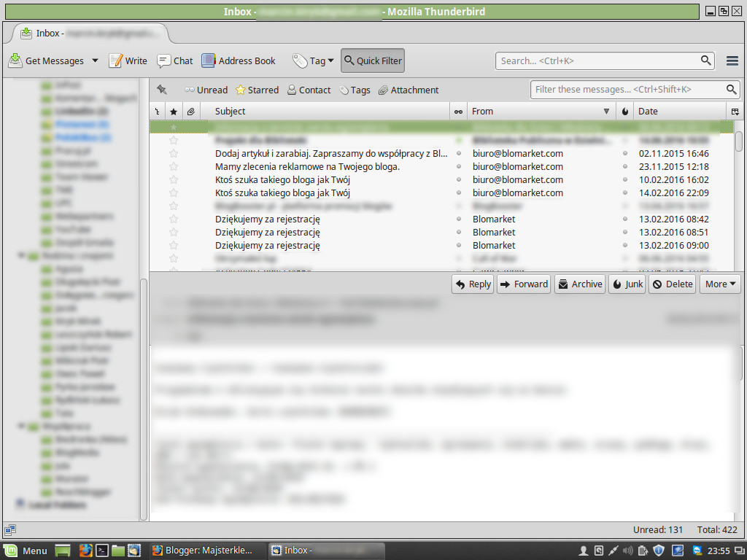Filter by Starred messages
The width and height of the screenshot is (747, 560).
click(258, 90)
